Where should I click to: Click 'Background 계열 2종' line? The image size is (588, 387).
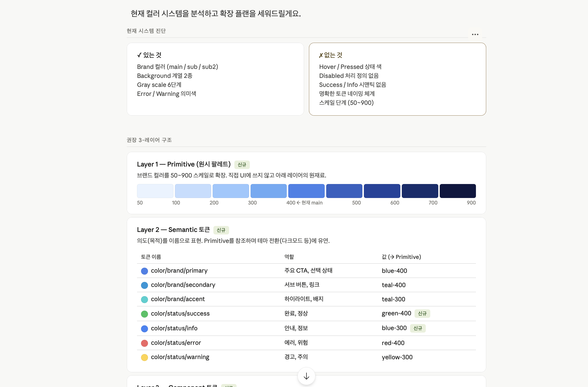tap(165, 76)
